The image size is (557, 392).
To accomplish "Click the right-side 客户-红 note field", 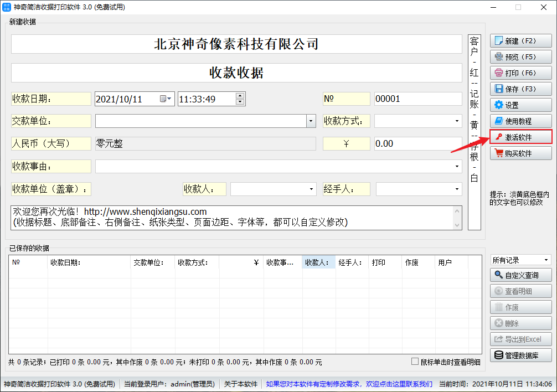I will pyautogui.click(x=475, y=132).
